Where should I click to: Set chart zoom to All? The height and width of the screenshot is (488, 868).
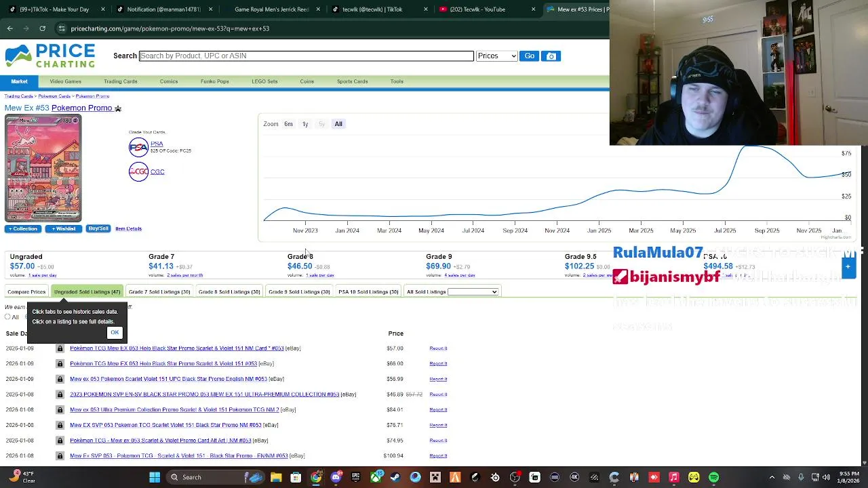coord(338,124)
